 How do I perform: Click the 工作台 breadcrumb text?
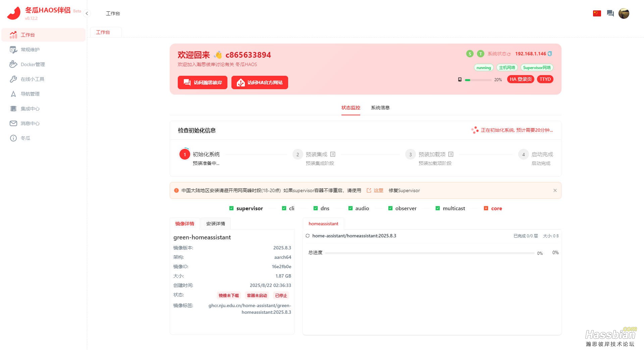pyautogui.click(x=113, y=13)
